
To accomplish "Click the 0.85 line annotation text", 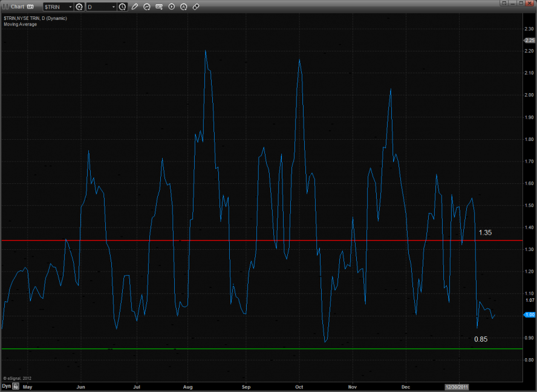I will click(x=481, y=339).
